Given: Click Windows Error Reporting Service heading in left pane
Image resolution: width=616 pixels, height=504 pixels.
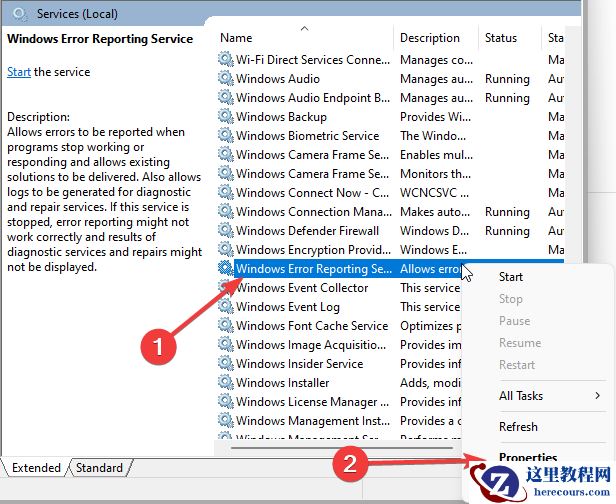Looking at the screenshot, I should pos(100,38).
